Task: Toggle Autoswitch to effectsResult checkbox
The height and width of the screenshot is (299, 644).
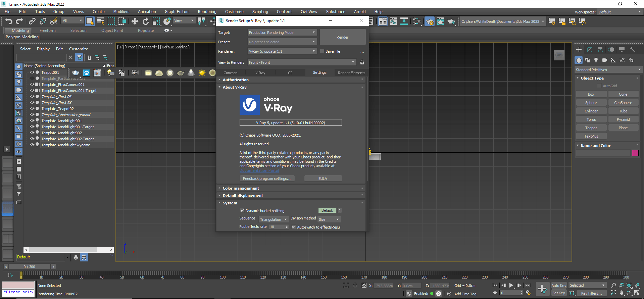Action: [x=294, y=227]
